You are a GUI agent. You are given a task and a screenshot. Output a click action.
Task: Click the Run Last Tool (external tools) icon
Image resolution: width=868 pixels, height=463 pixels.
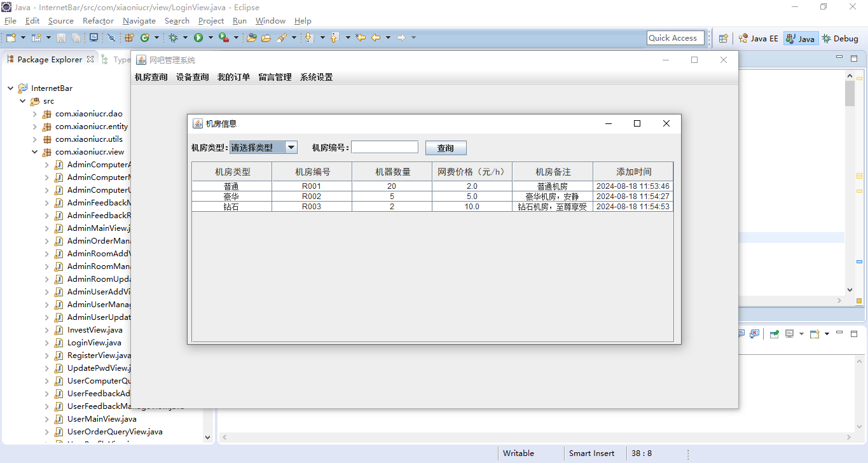tap(224, 38)
